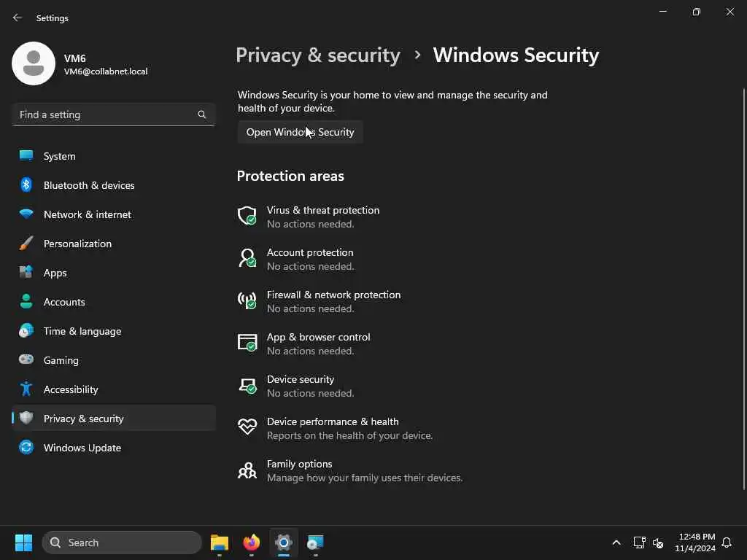Viewport: 747px width, 560px height.
Task: Show hidden tray icons chevron
Action: [x=616, y=542]
